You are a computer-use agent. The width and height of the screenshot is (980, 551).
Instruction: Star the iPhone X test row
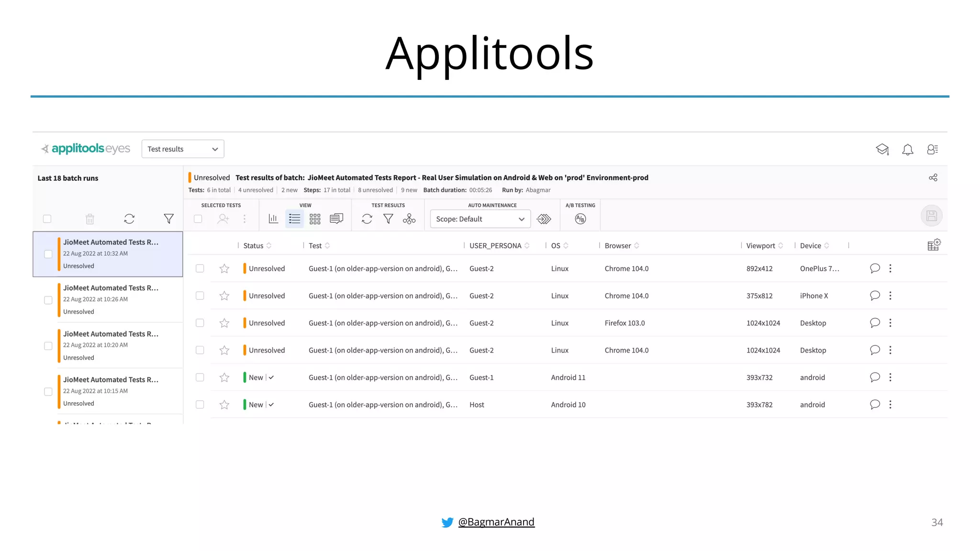click(x=224, y=296)
